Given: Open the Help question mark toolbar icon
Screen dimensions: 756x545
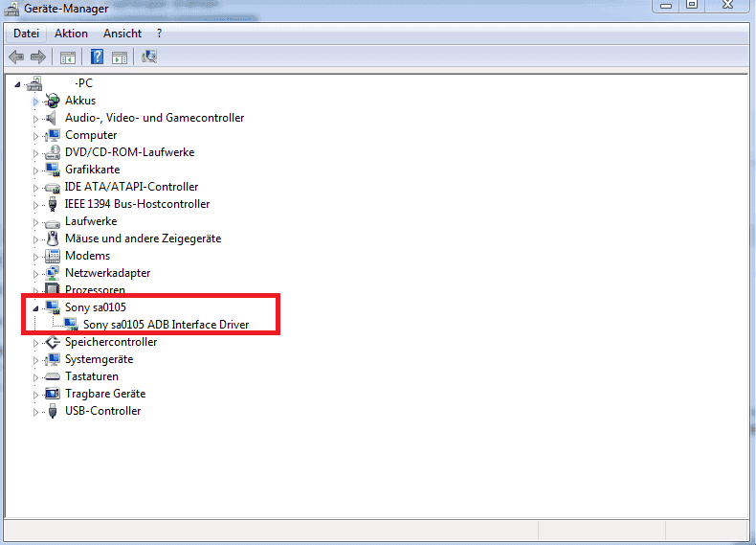Looking at the screenshot, I should click(97, 57).
